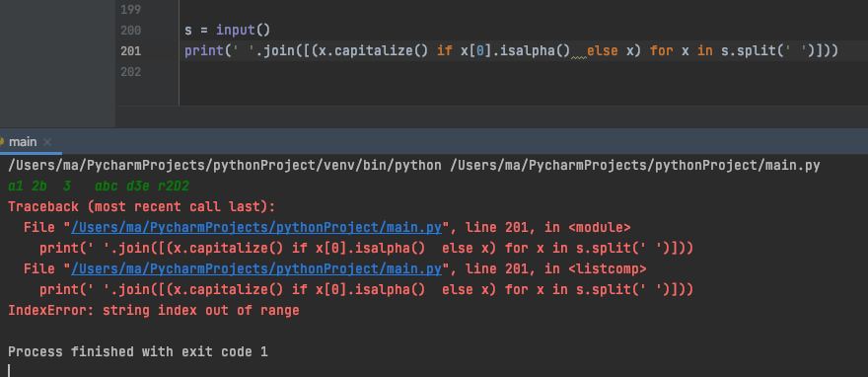868x377 pixels.
Task: Click the print statement on editor line 201
Action: pos(512,51)
